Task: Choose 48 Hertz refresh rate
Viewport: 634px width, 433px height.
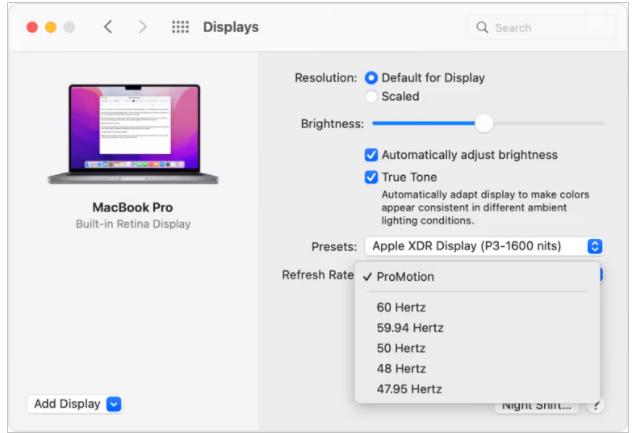Action: (x=477, y=369)
